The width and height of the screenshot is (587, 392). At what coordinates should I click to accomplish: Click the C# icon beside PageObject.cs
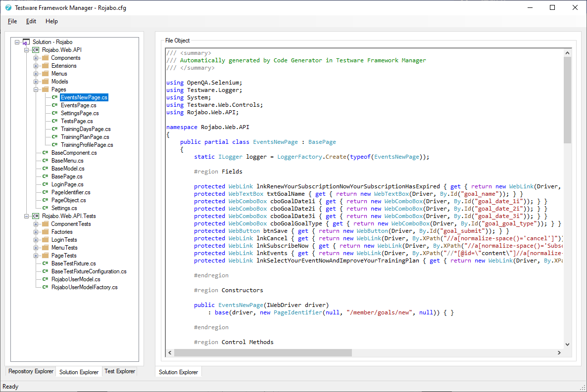point(46,200)
